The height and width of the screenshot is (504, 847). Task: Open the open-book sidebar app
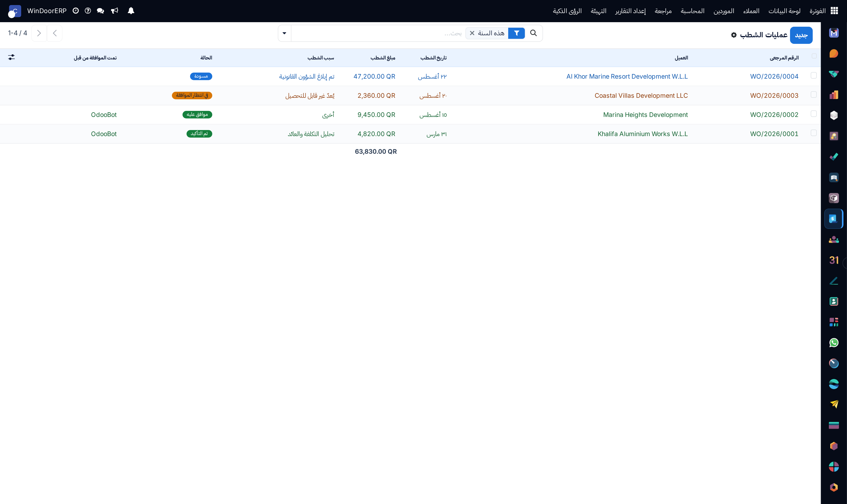pyautogui.click(x=834, y=177)
